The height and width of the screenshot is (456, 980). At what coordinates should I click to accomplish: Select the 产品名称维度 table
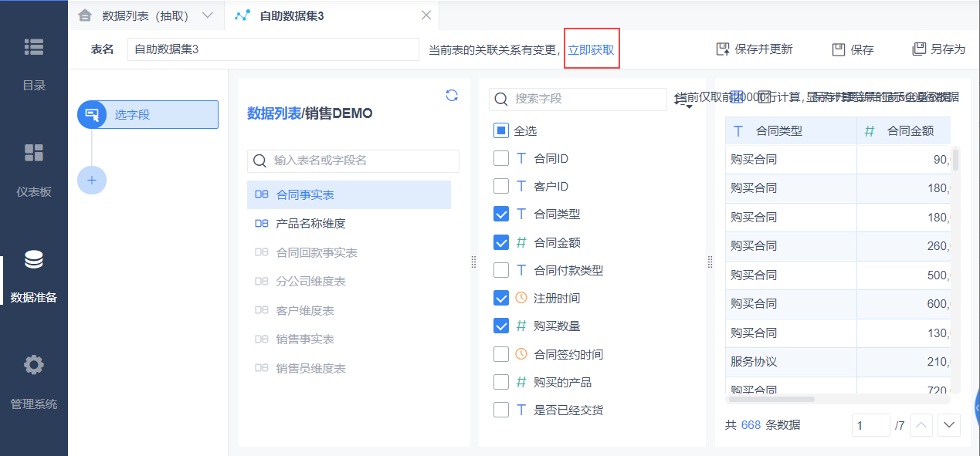[x=310, y=224]
